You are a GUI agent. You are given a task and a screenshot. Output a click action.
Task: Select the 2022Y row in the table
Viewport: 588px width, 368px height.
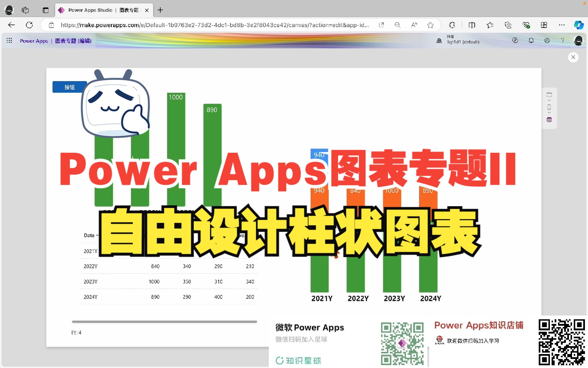pyautogui.click(x=169, y=266)
